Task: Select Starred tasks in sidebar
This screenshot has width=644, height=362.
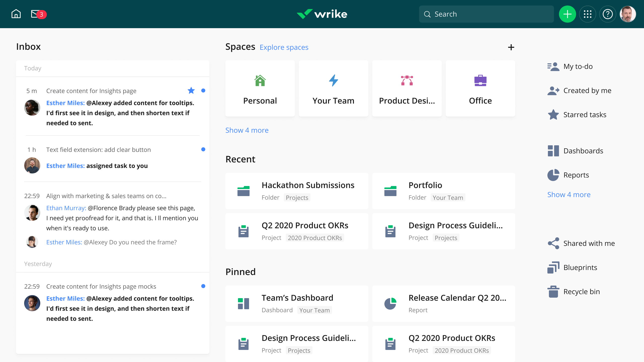Action: click(x=584, y=115)
